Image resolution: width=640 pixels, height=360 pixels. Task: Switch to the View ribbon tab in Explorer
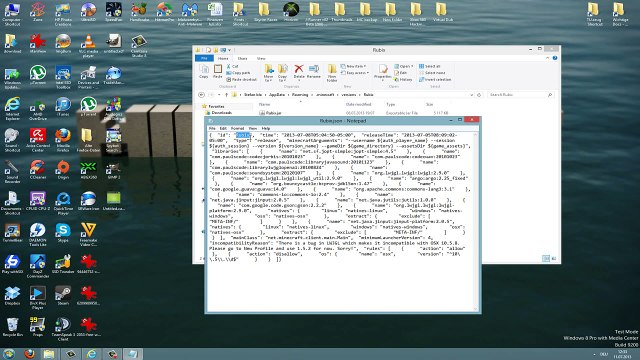coord(261,58)
